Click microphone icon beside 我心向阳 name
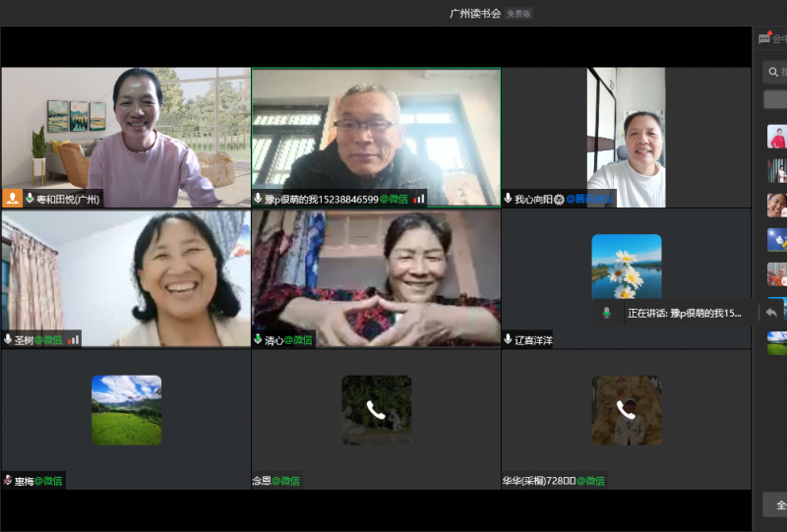The height and width of the screenshot is (532, 787). [508, 199]
